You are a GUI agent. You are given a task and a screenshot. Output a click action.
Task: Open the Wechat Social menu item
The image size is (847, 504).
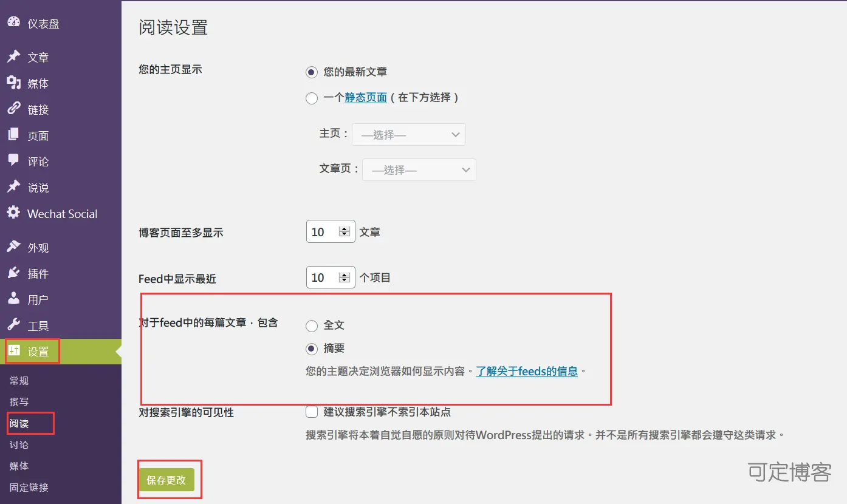pyautogui.click(x=61, y=214)
